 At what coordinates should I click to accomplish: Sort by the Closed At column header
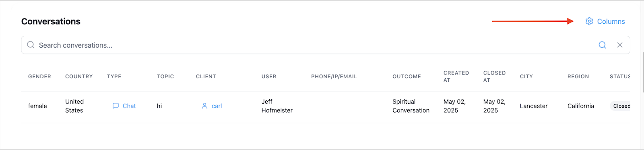494,77
